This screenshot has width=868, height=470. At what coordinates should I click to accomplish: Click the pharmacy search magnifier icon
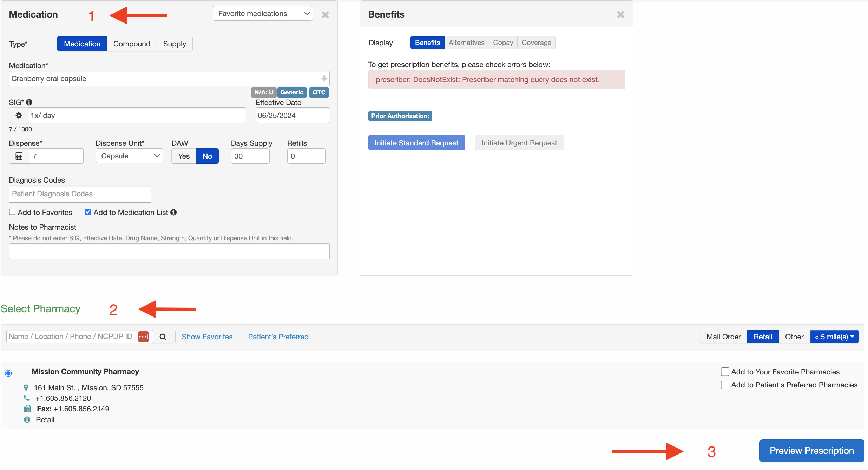point(163,336)
